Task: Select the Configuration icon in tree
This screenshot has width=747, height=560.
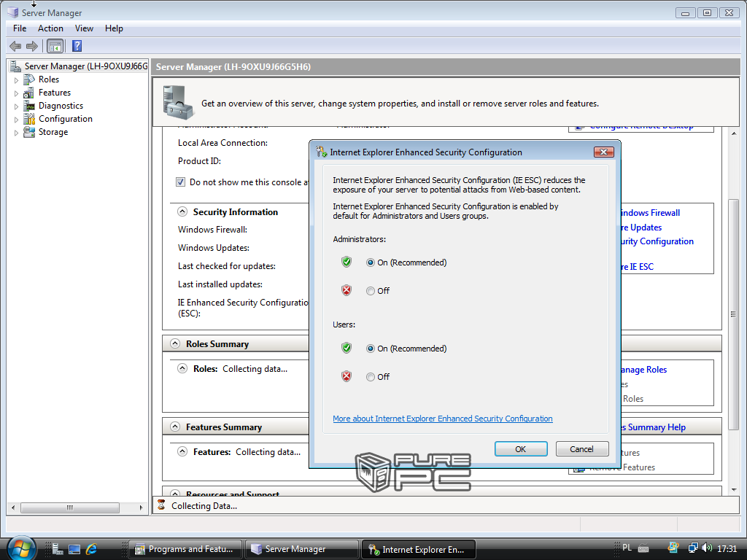Action: point(29,119)
